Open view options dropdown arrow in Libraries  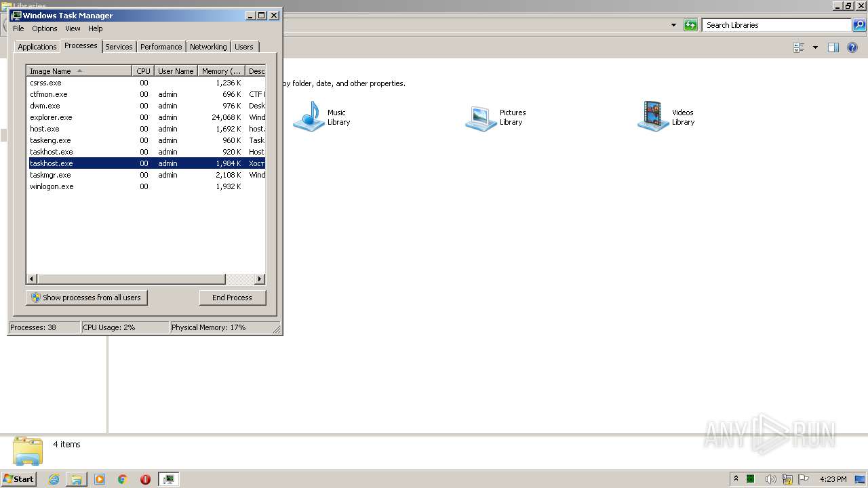point(815,47)
